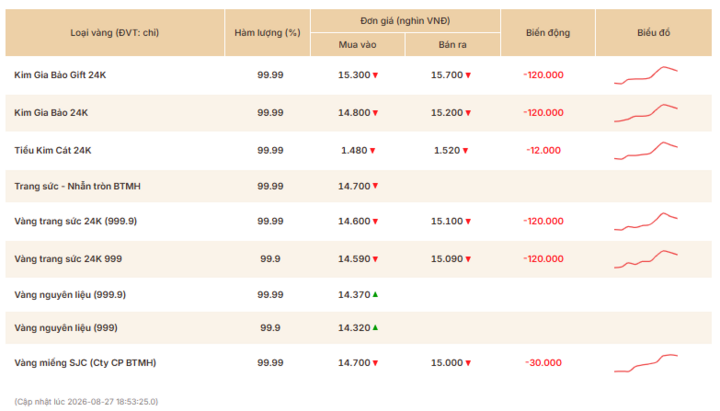Select the Bán ra column header
Image resolution: width=720 pixels, height=411 pixels.
click(452, 45)
